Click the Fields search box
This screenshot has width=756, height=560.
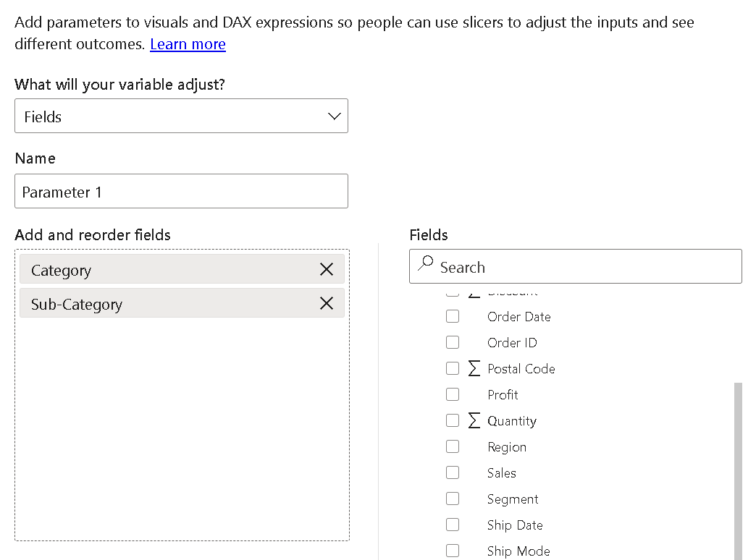[x=587, y=267]
